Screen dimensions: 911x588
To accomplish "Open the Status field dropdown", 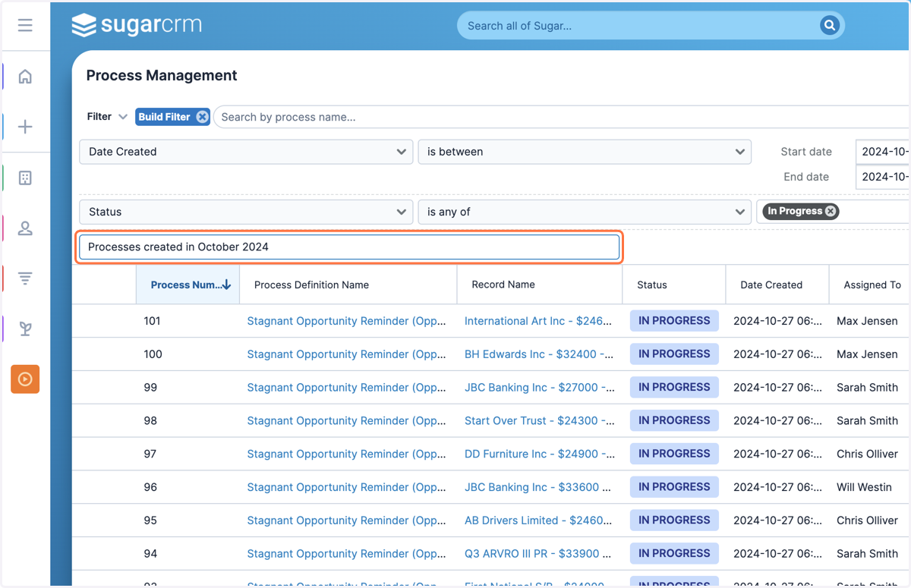I will pyautogui.click(x=246, y=212).
